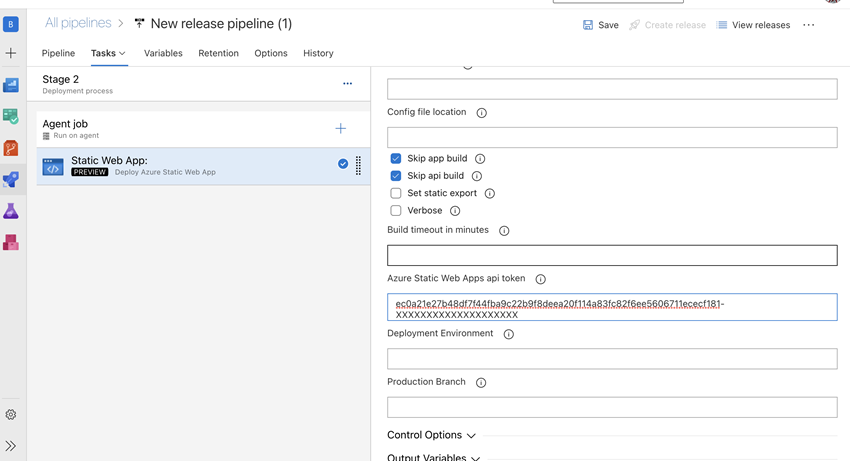850x461 pixels.
Task: Click Create release button text
Action: [675, 25]
